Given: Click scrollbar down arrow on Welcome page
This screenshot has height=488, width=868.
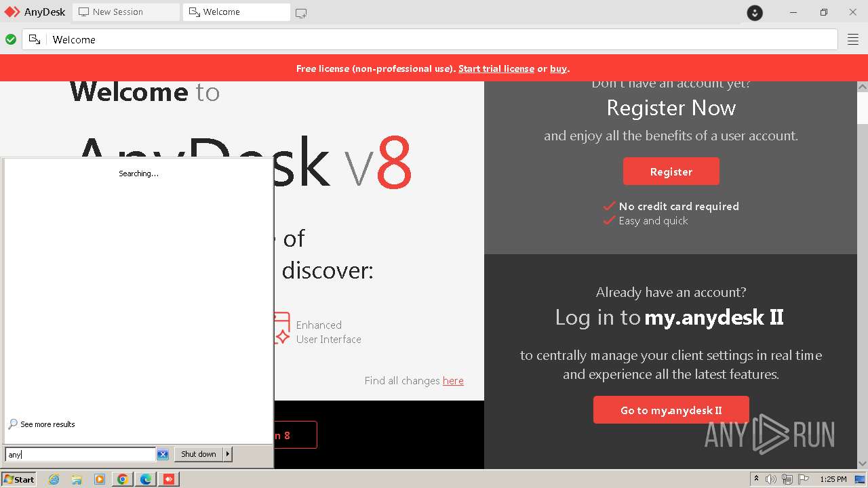Looking at the screenshot, I should click(x=863, y=464).
